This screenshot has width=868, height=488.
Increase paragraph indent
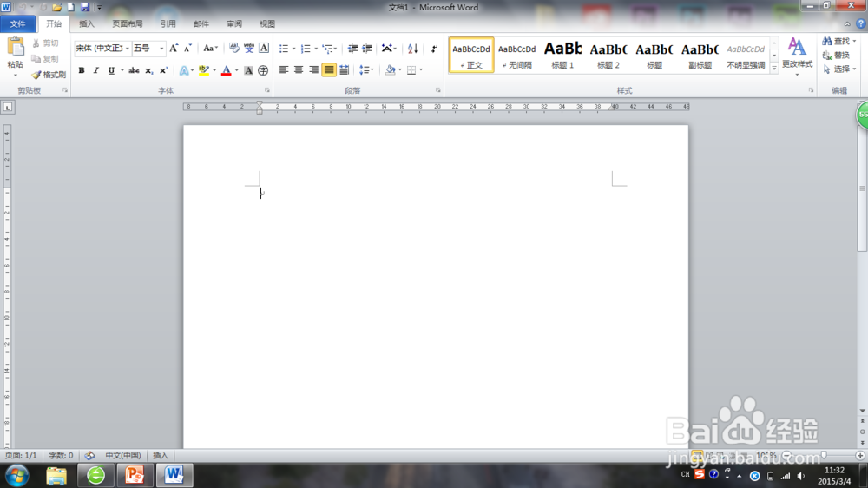tap(367, 49)
